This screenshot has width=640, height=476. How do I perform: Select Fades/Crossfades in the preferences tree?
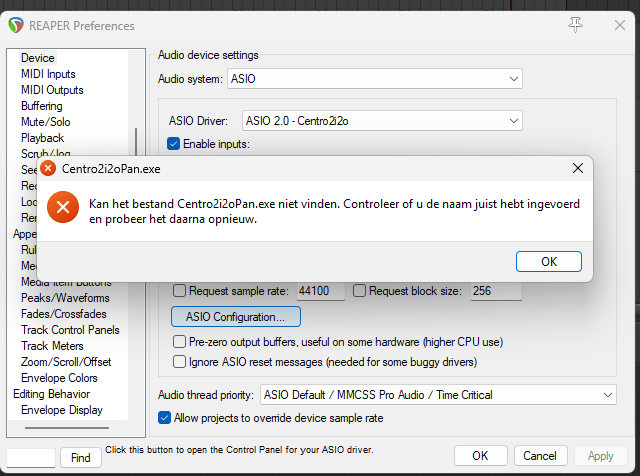pyautogui.click(x=64, y=314)
